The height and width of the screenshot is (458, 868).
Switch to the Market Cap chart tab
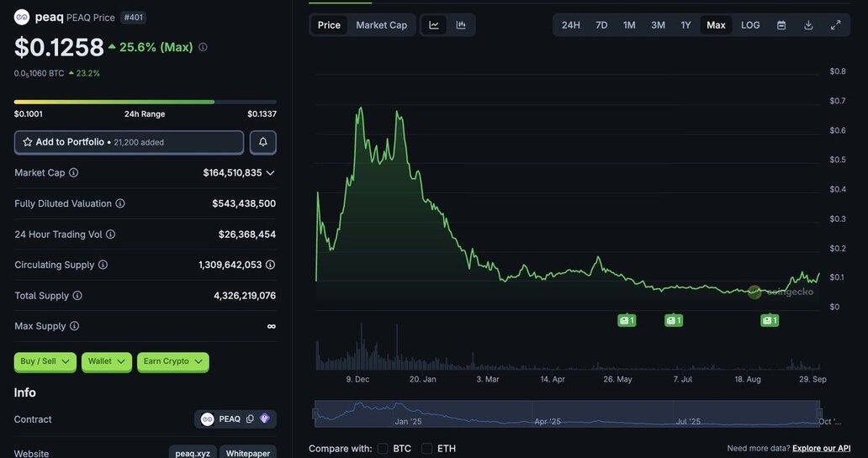(381, 25)
